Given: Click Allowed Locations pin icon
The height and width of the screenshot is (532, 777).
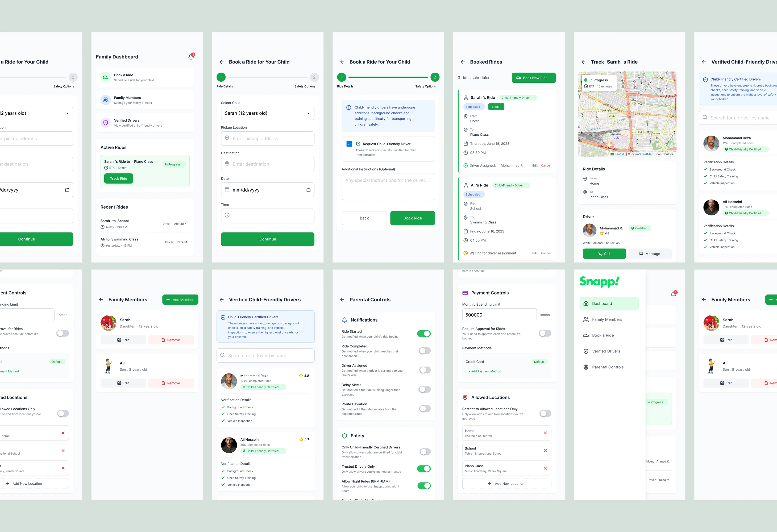Looking at the screenshot, I should (x=465, y=398).
